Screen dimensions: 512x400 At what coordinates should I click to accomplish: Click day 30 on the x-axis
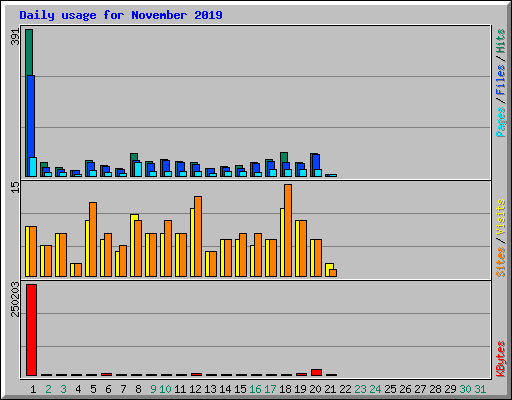[x=465, y=389]
